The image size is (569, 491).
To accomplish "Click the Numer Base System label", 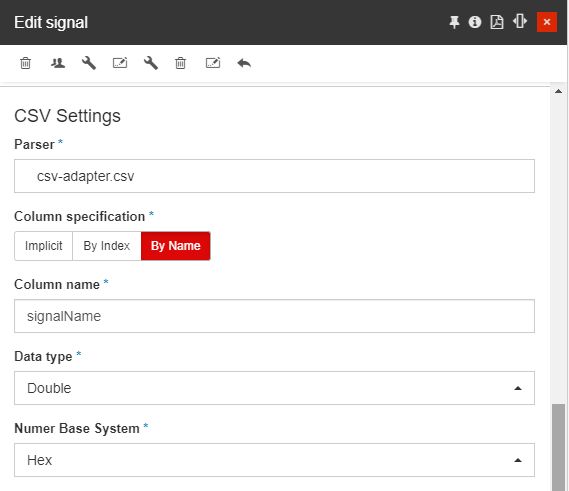I will click(x=77, y=429).
